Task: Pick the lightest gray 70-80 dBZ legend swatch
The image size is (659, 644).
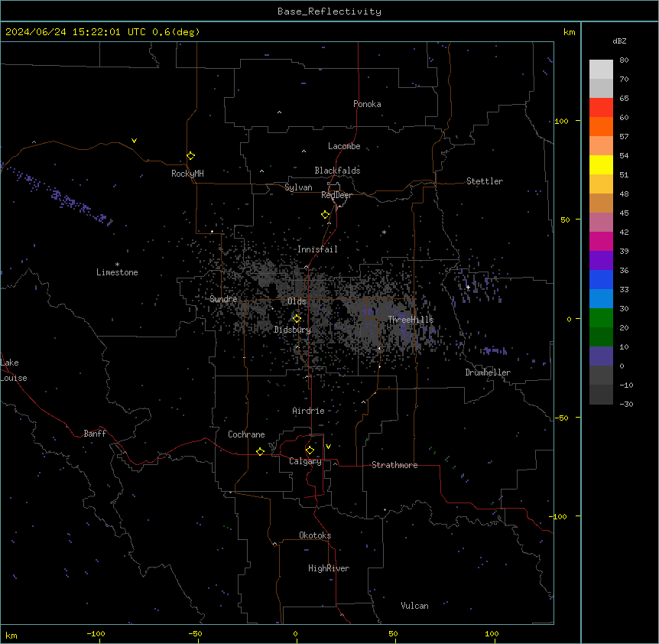Action: click(x=601, y=70)
